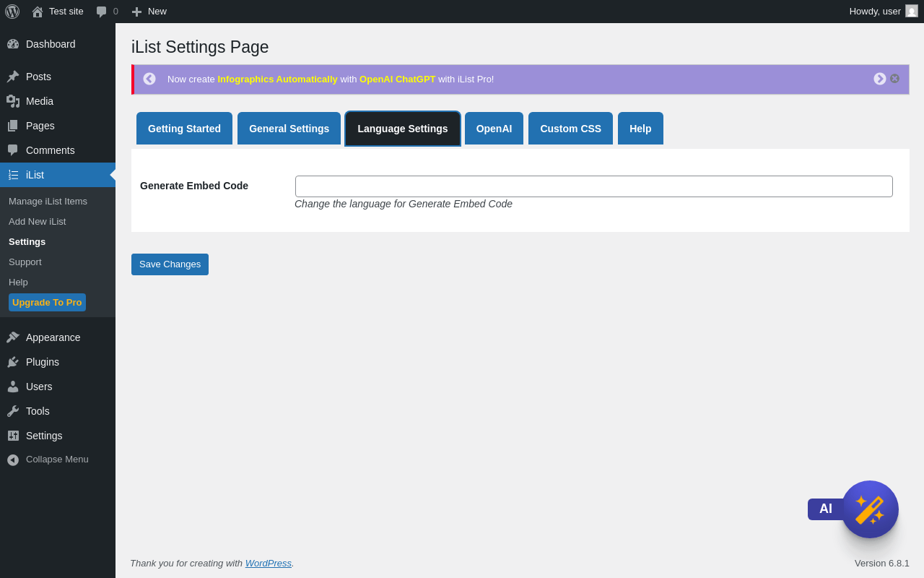
Task: Click the user avatar in admin bar
Action: tap(912, 11)
